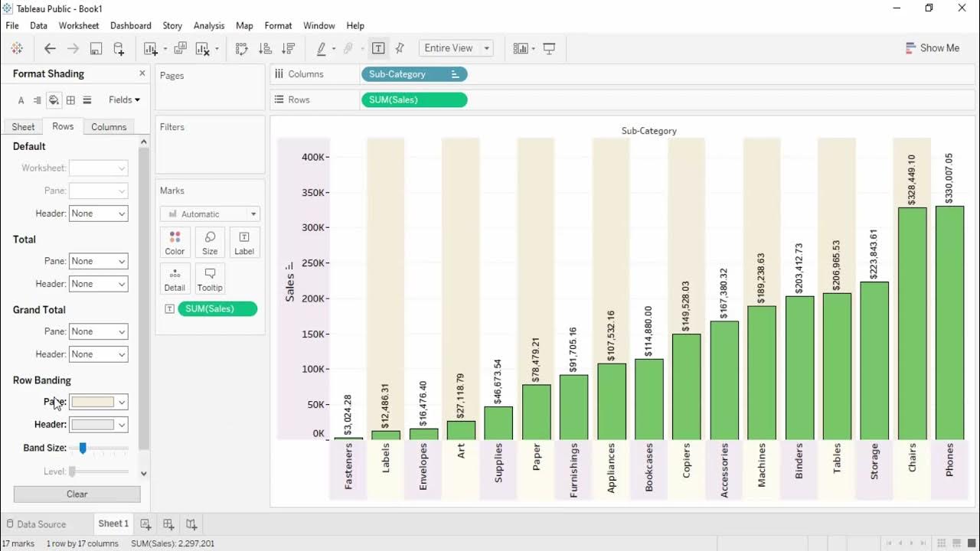
Task: Open the Analysis menu
Action: [x=209, y=25]
